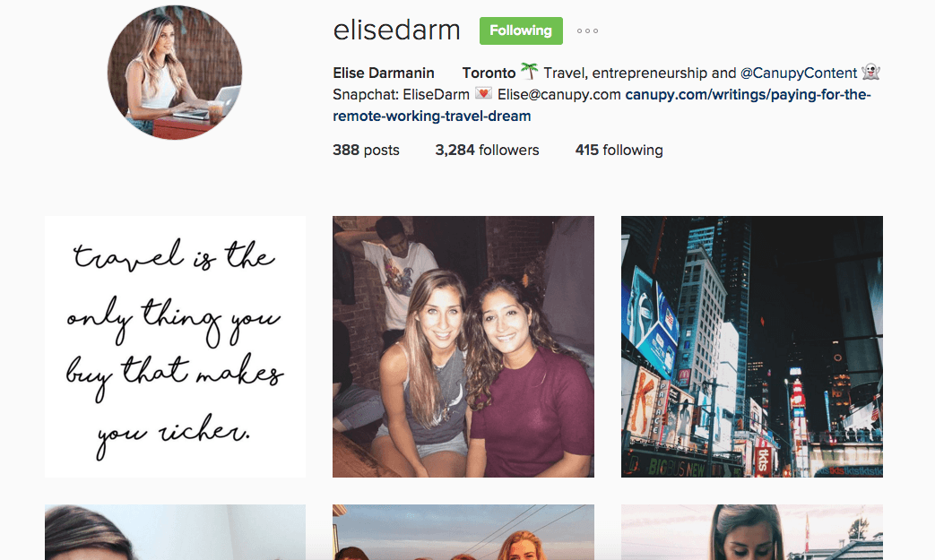
Task: Open the bottom-right woman looking down post
Action: tap(752, 532)
